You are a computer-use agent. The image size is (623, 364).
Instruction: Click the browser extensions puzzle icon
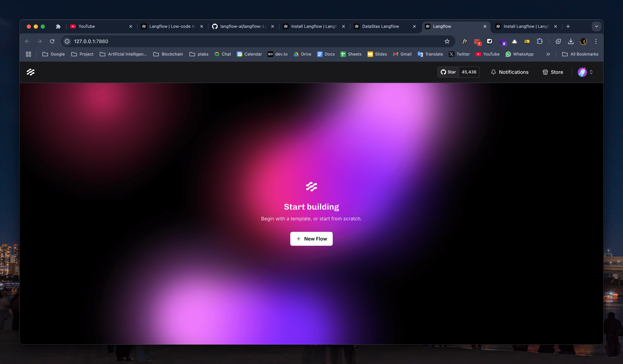540,41
